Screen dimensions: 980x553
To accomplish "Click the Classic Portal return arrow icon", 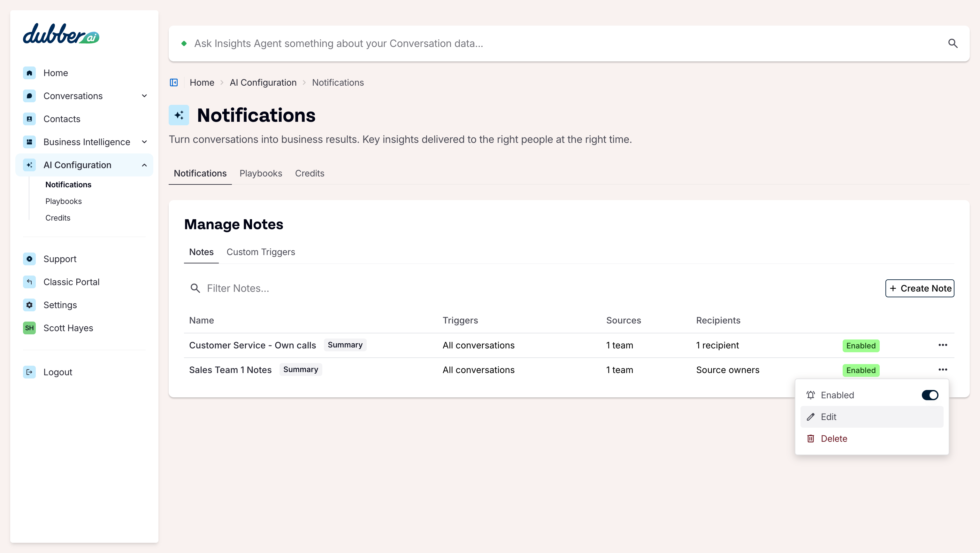I will (x=29, y=282).
